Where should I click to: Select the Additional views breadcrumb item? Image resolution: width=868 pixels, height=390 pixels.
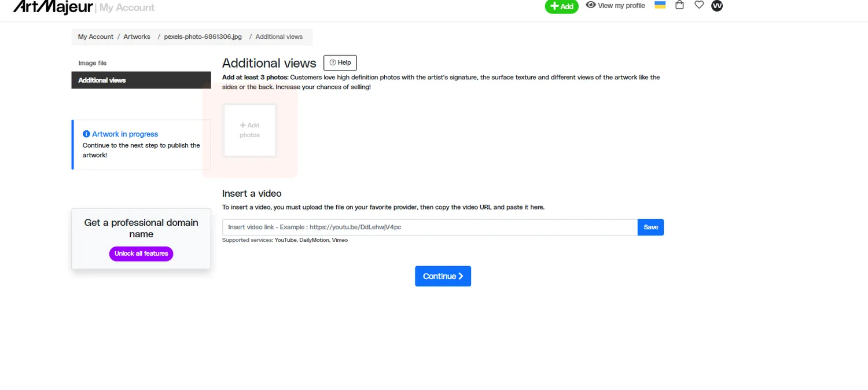279,36
